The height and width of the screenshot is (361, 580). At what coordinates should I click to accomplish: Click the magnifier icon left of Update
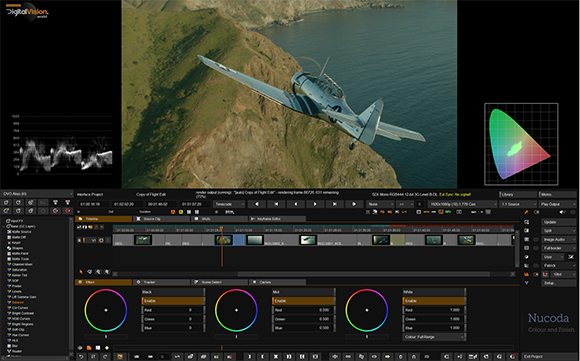point(526,222)
